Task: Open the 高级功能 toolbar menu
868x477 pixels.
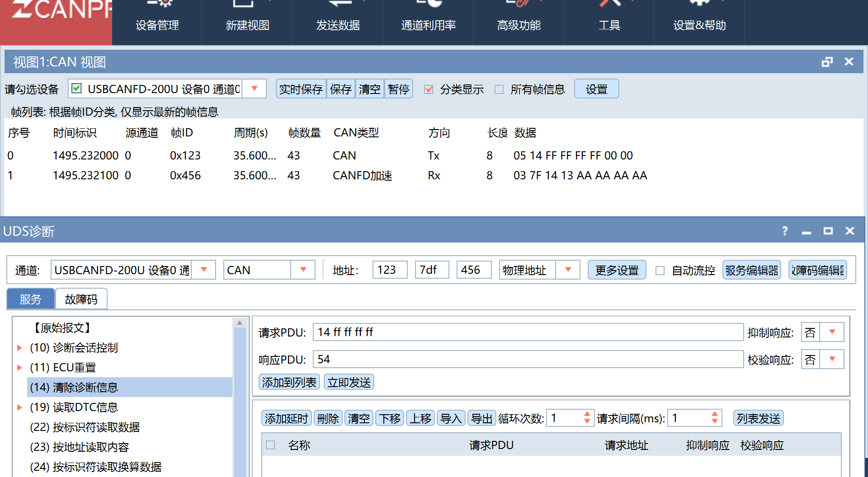Action: coord(519,23)
